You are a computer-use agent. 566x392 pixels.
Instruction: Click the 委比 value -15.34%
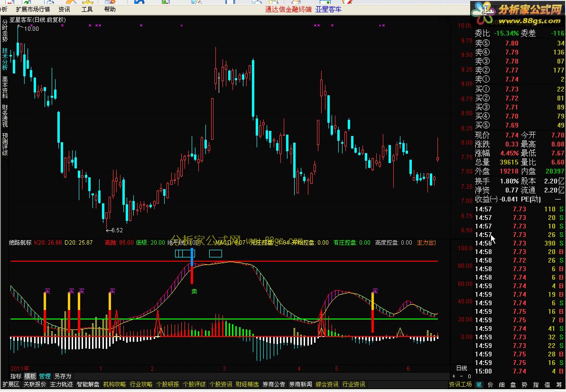(506, 33)
